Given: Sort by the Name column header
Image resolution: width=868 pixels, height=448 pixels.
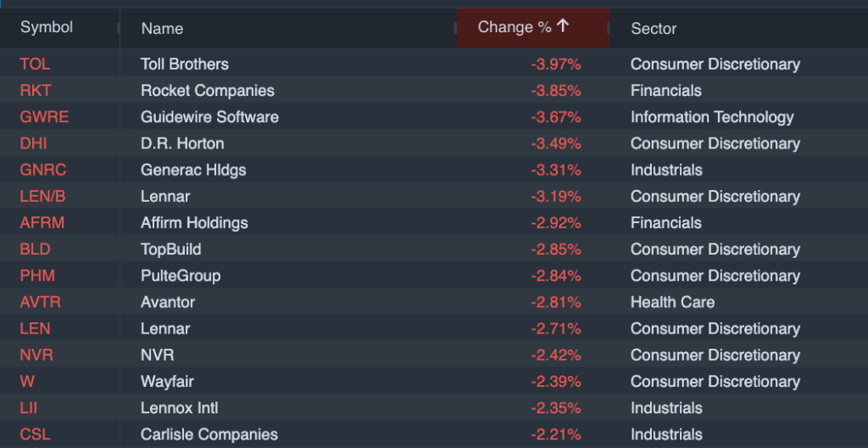Looking at the screenshot, I should [x=162, y=29].
